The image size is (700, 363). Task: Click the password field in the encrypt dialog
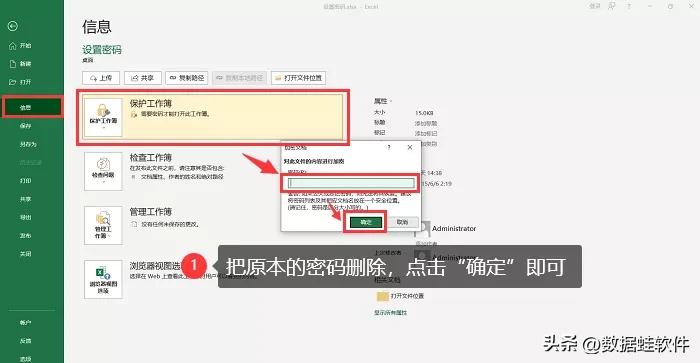tap(351, 183)
